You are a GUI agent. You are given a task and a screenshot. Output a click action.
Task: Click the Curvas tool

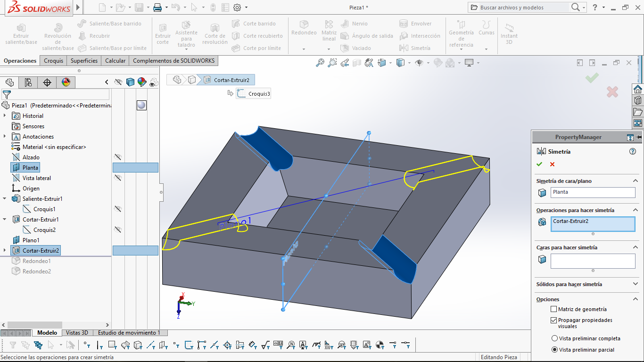pos(487,28)
